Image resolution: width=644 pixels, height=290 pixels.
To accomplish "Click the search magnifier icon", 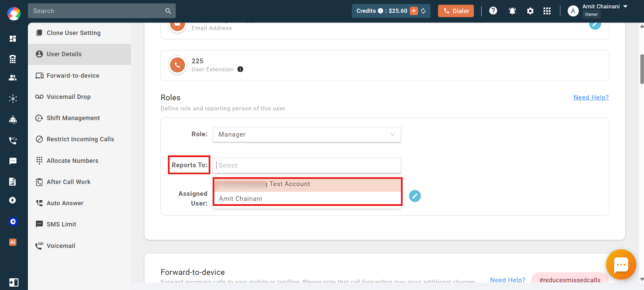I will tap(168, 11).
